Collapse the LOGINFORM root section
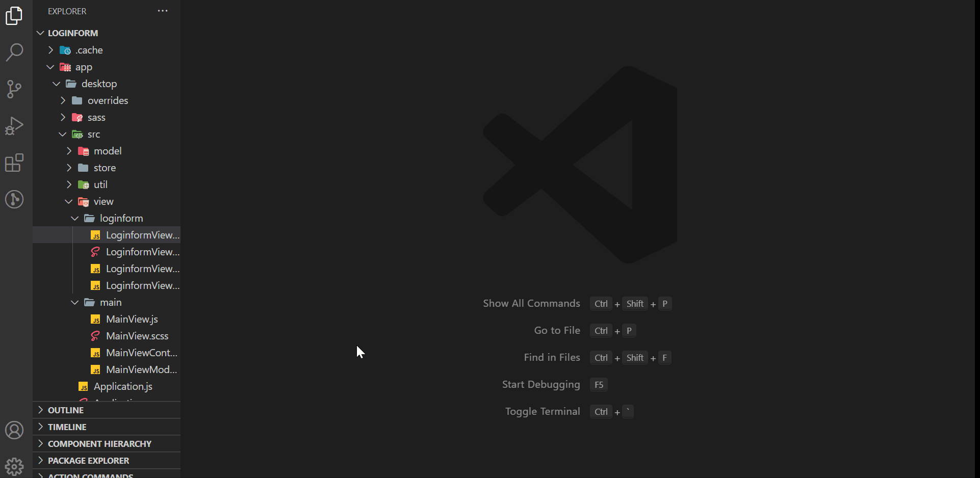This screenshot has width=980, height=478. point(41,33)
